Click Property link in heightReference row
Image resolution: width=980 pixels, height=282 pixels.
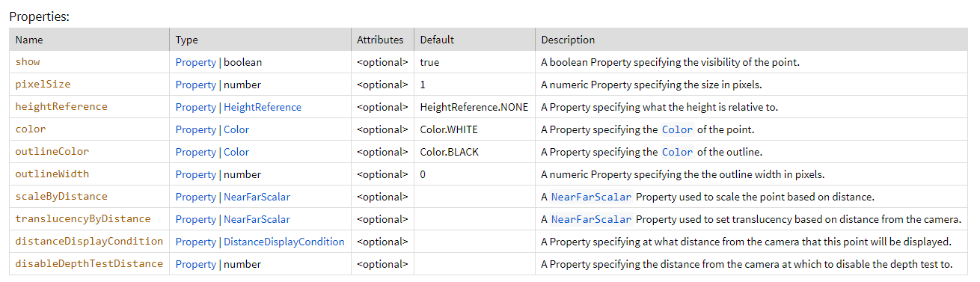195,107
